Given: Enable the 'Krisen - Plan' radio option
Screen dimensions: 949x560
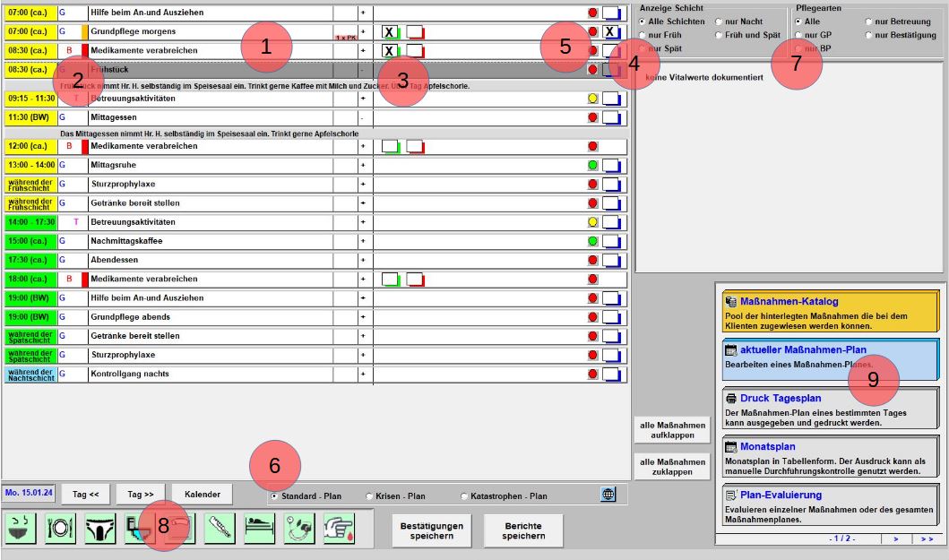Looking at the screenshot, I should click(370, 496).
